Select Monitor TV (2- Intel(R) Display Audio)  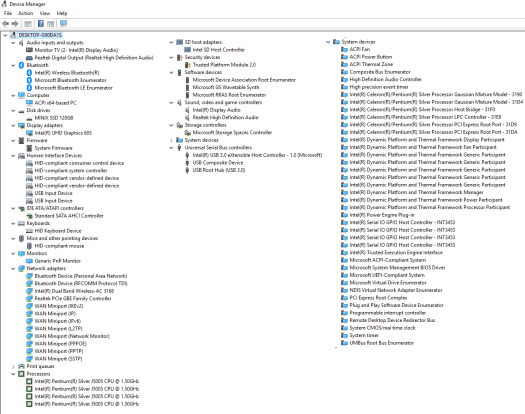point(76,50)
